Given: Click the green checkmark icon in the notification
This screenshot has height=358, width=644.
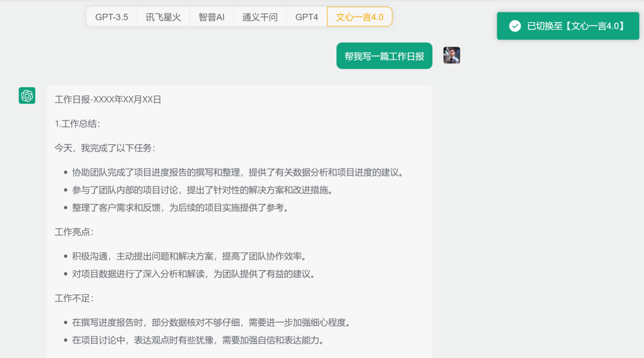Looking at the screenshot, I should [x=514, y=26].
